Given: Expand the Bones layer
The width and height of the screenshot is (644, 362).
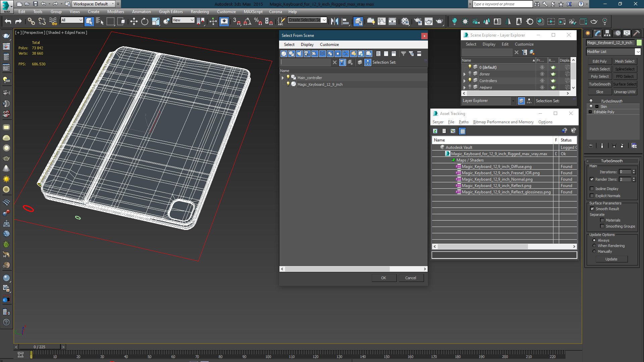Looking at the screenshot, I should 465,74.
